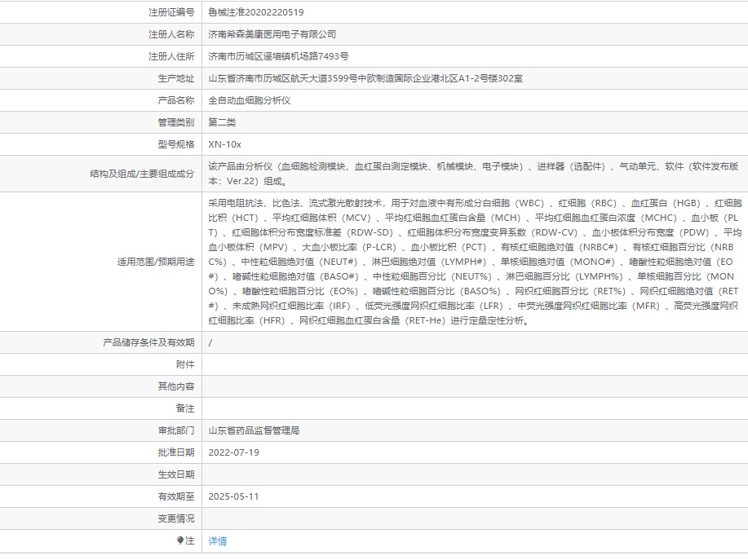The width and height of the screenshot is (748, 560).
Task: Click the 附件 row label
Action: click(x=185, y=364)
